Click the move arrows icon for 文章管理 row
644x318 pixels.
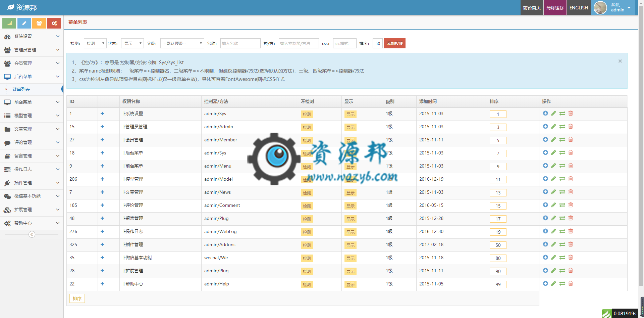coord(562,192)
